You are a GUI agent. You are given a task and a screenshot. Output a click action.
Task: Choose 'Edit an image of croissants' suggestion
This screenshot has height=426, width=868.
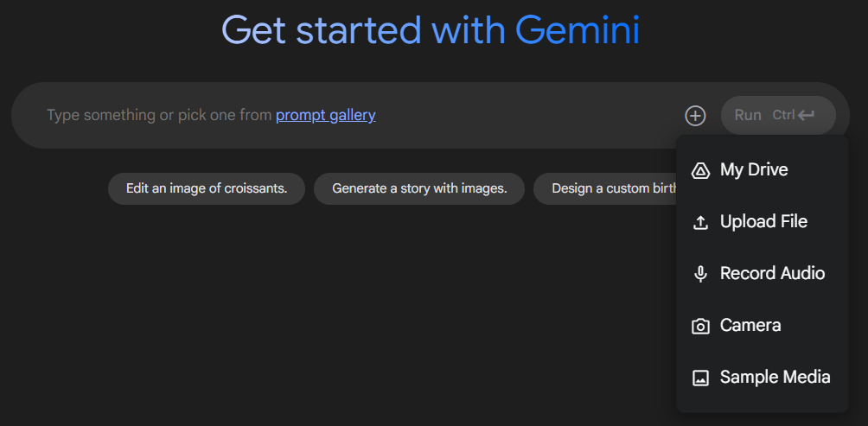point(207,188)
